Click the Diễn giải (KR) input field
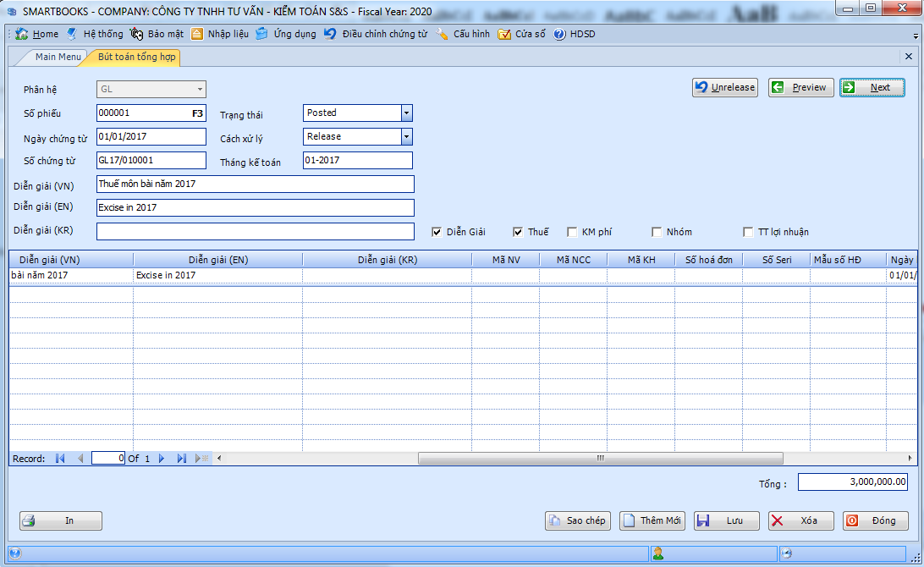Viewport: 924px width, 567px height. tap(255, 231)
